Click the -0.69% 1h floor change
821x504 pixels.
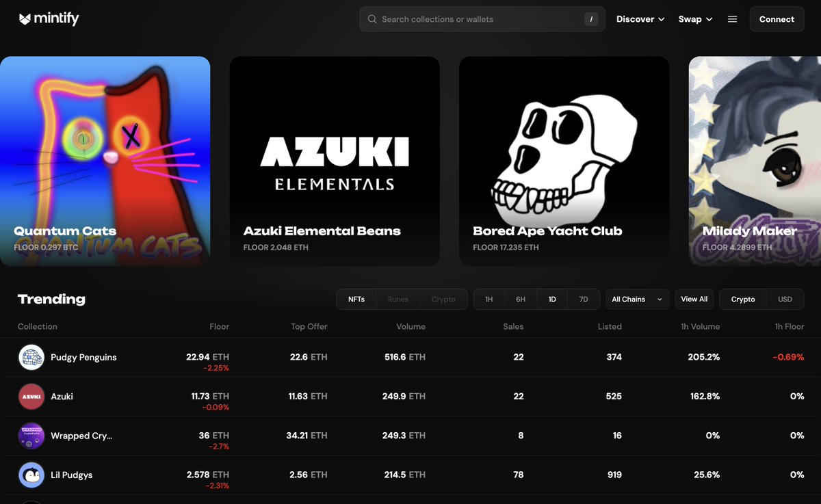pos(788,358)
